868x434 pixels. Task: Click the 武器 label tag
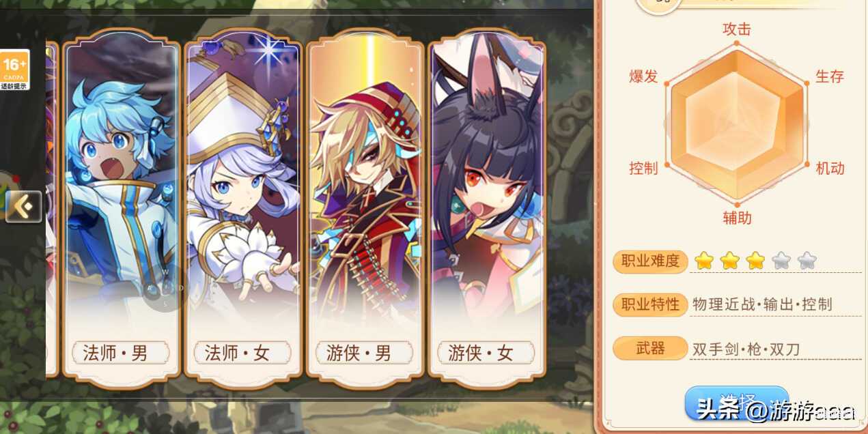[650, 349]
